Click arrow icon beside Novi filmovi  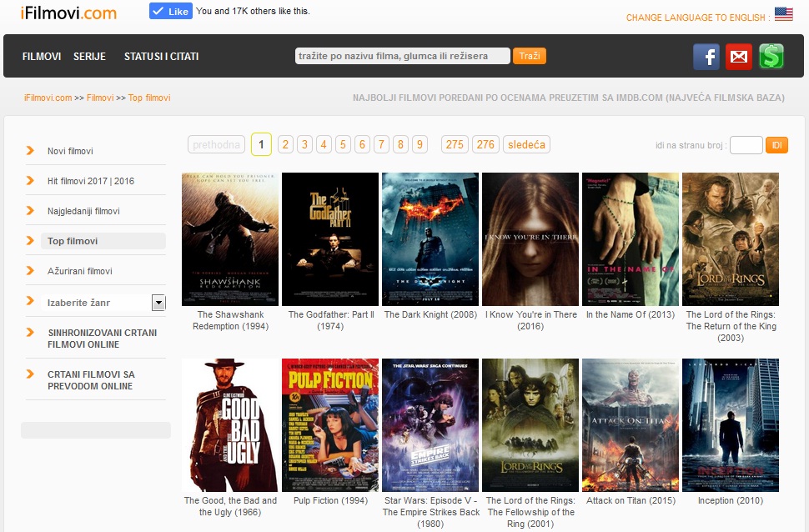coord(30,150)
